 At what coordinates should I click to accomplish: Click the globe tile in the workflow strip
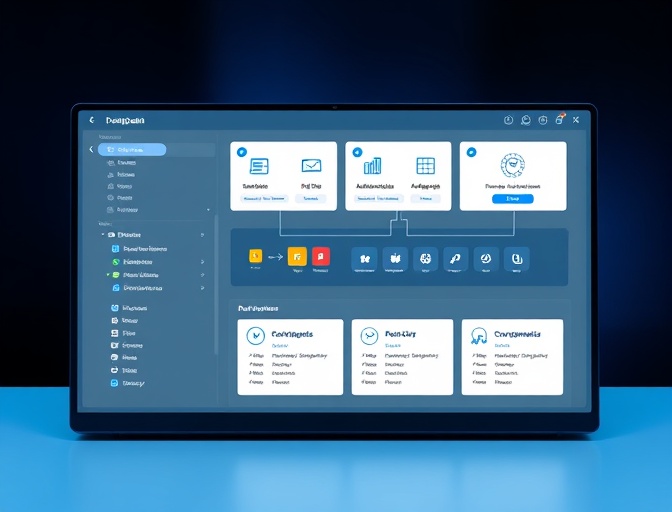(426, 259)
